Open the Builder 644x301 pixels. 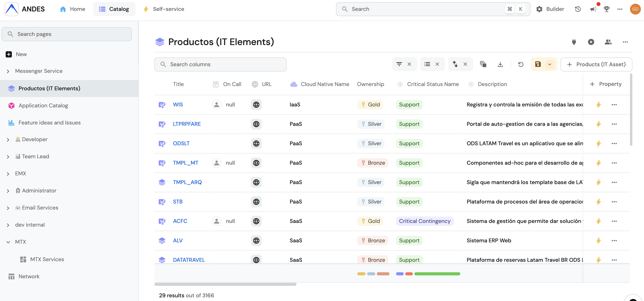pos(550,9)
